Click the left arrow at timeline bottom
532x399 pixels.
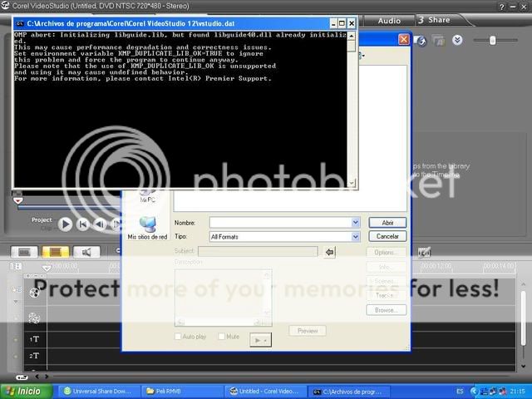click(37, 377)
